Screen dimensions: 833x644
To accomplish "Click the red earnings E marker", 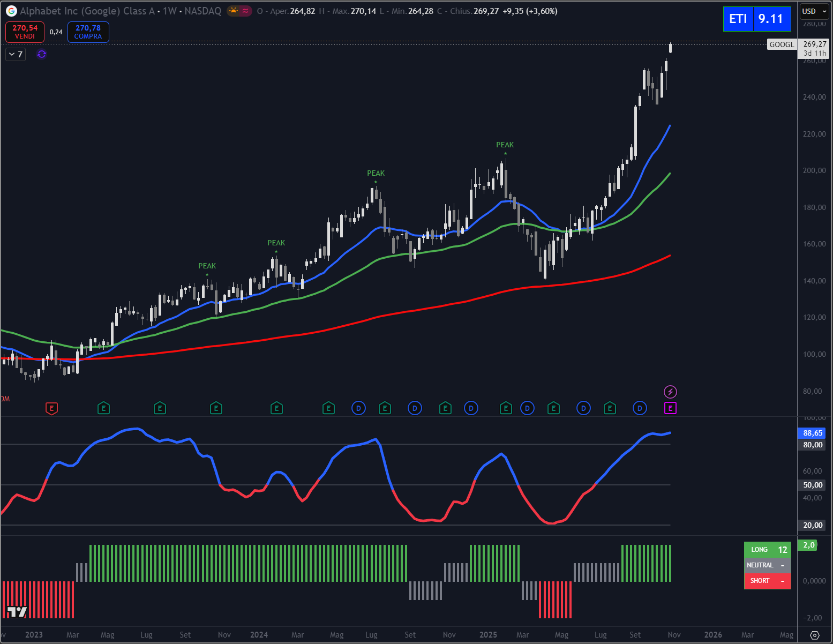I will 51,408.
